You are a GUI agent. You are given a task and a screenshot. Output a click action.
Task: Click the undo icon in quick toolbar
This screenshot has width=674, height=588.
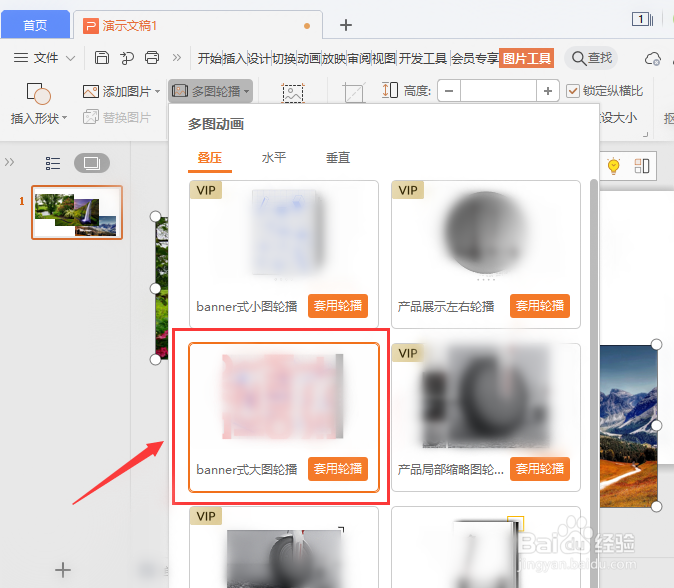(127, 58)
